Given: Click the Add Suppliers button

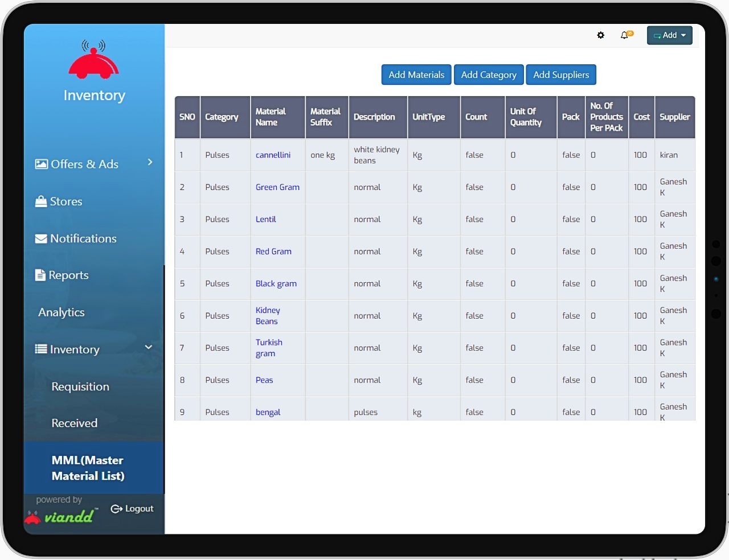Looking at the screenshot, I should [561, 75].
